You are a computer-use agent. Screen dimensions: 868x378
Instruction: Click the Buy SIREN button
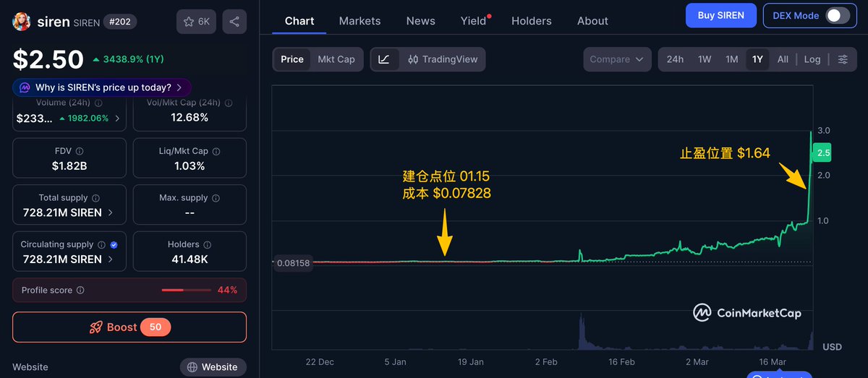coord(720,15)
